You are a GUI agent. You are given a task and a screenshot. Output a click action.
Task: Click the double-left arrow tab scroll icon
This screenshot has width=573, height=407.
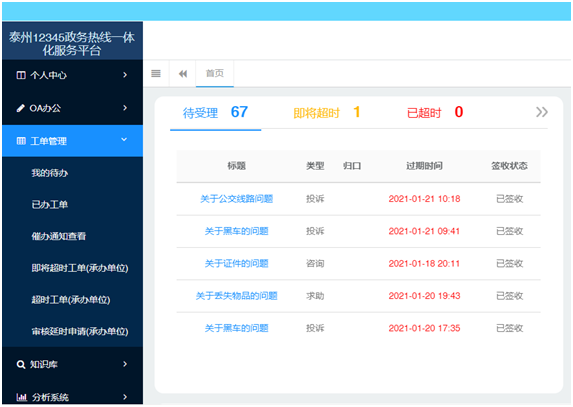click(183, 74)
